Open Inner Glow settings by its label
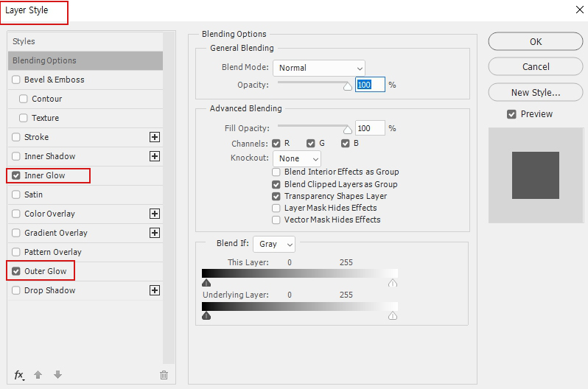 coord(45,175)
